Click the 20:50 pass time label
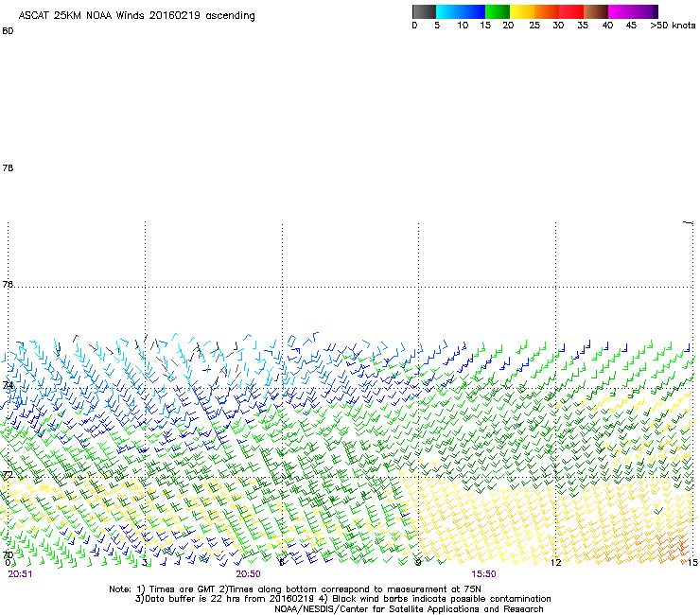 point(248,574)
